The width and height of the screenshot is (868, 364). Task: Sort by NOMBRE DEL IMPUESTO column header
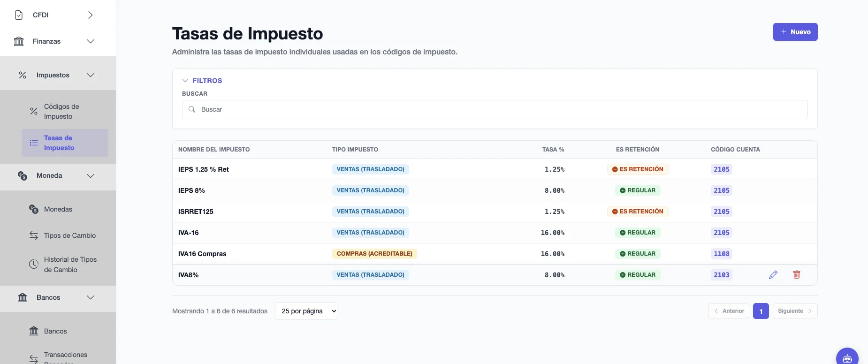[x=214, y=150]
